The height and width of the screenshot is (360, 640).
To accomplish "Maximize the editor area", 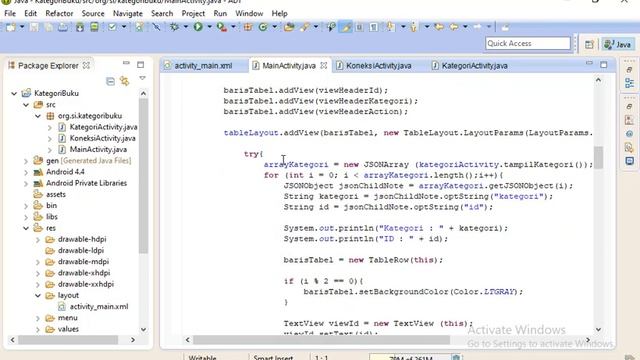I will click(604, 64).
